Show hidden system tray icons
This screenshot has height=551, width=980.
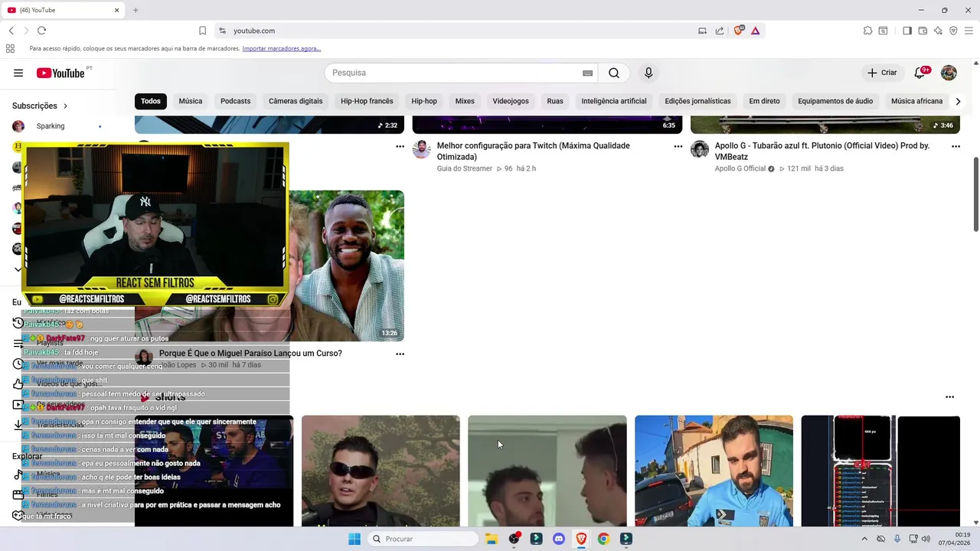pos(864,539)
